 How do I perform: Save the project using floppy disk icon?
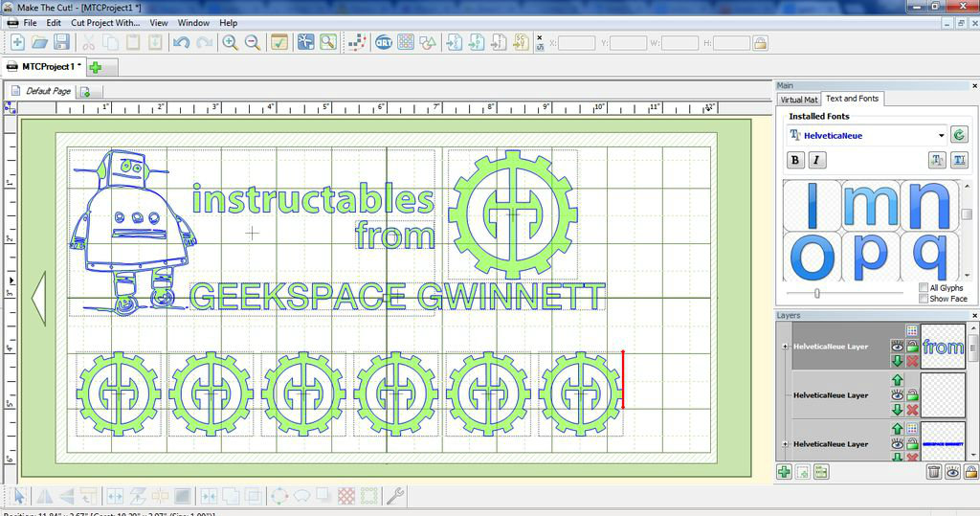pyautogui.click(x=61, y=42)
